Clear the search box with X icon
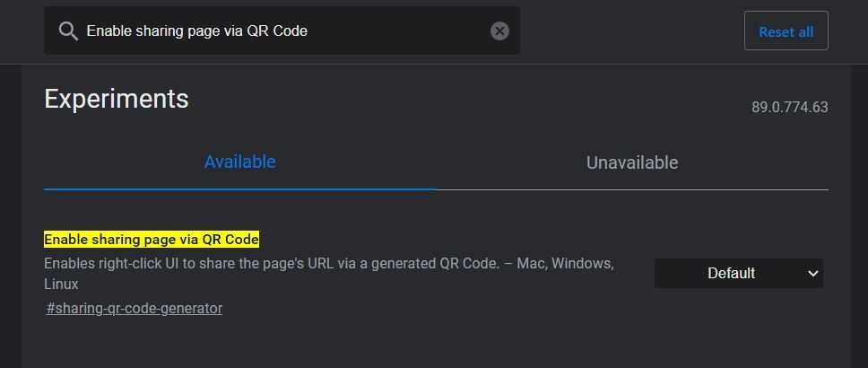The image size is (868, 368). 499,31
